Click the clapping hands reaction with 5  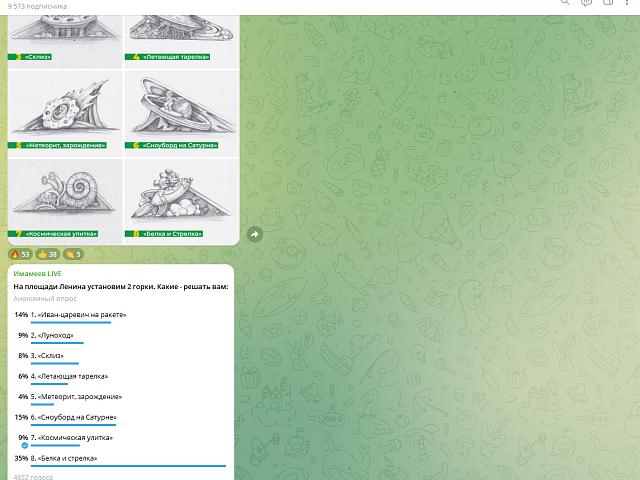pyautogui.click(x=74, y=254)
